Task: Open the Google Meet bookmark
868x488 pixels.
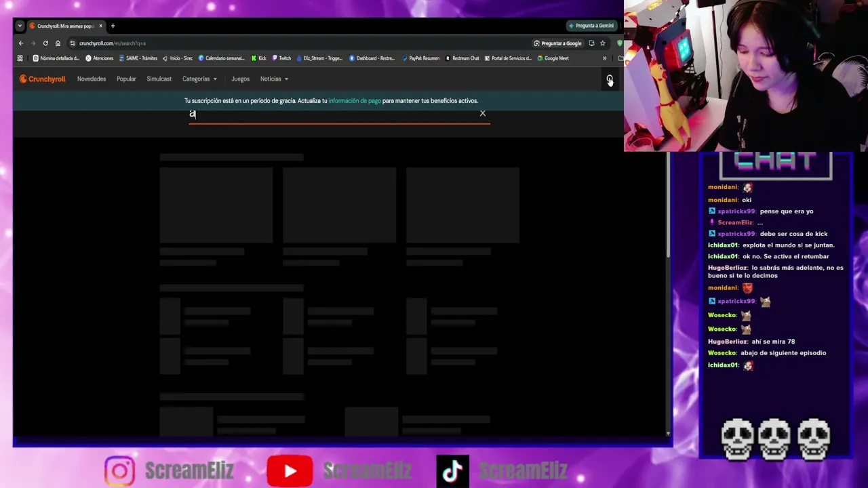Action: (553, 58)
